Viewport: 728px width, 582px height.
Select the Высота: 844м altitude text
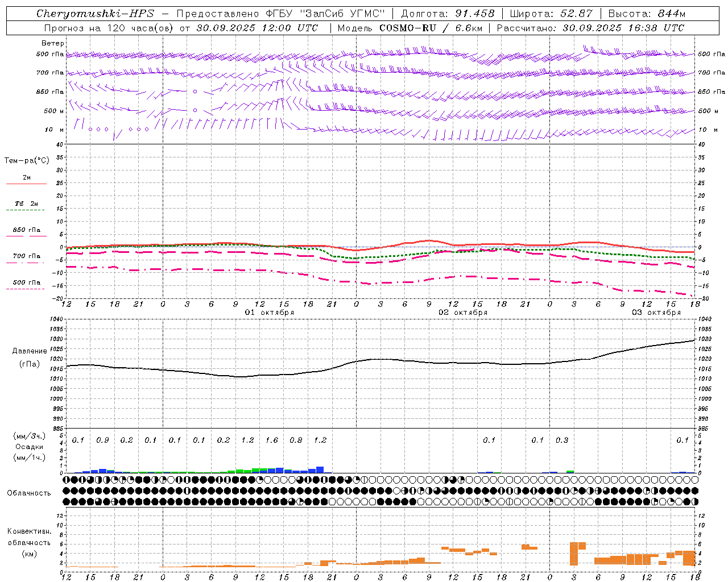(x=647, y=14)
